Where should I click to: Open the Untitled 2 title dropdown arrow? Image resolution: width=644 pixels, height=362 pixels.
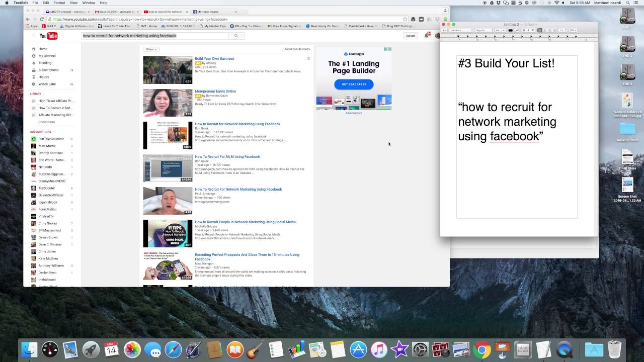(x=536, y=25)
